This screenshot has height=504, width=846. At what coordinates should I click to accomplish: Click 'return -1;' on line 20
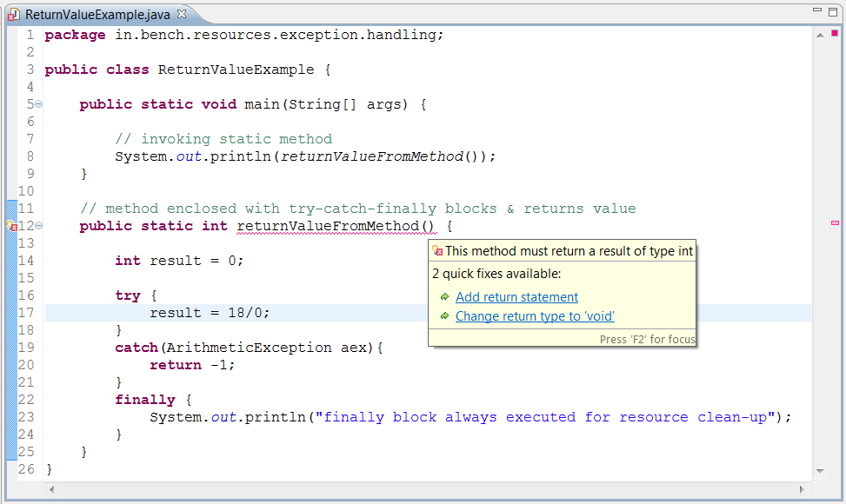(x=192, y=365)
